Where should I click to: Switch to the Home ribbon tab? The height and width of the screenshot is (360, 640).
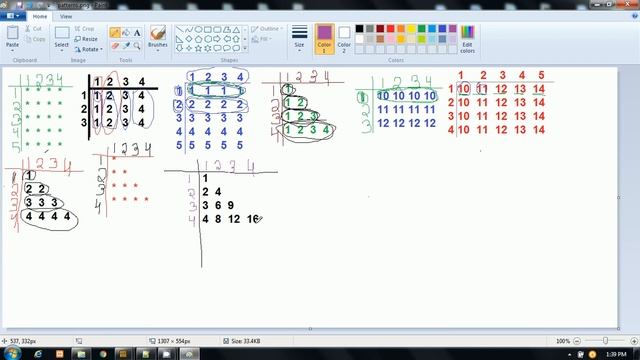40,16
